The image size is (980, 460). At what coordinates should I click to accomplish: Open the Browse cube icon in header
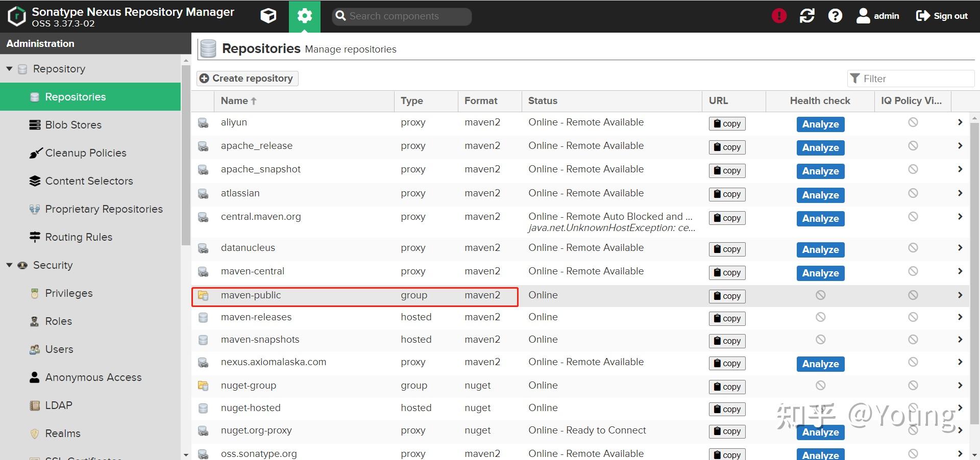pos(268,16)
